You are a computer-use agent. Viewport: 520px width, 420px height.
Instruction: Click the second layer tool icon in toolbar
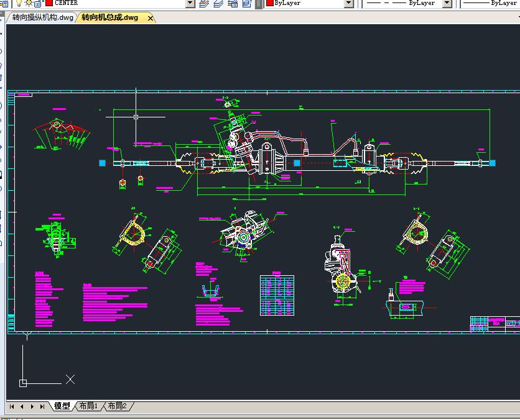coord(218,3)
